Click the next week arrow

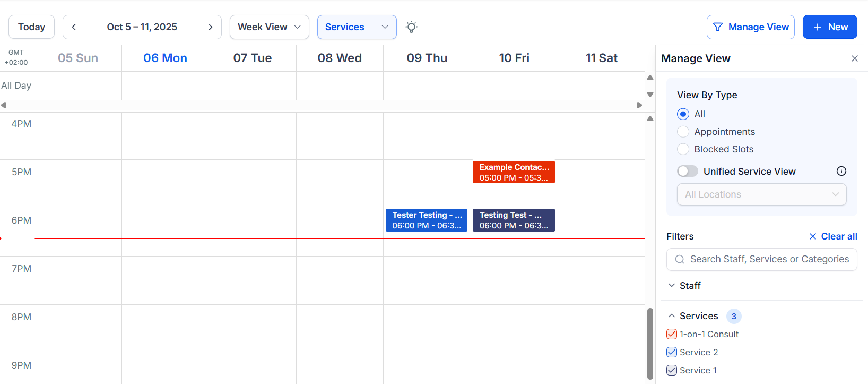[211, 27]
